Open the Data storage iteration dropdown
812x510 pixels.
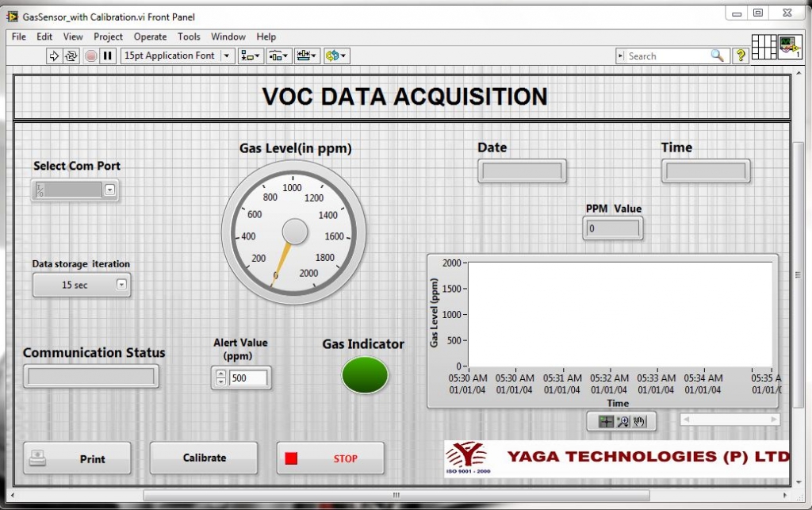click(121, 285)
